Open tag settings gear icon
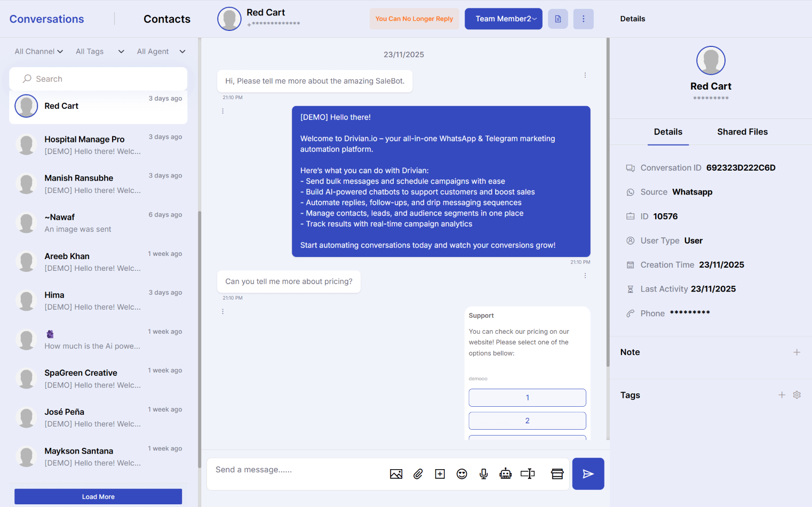The width and height of the screenshot is (812, 507). [797, 395]
